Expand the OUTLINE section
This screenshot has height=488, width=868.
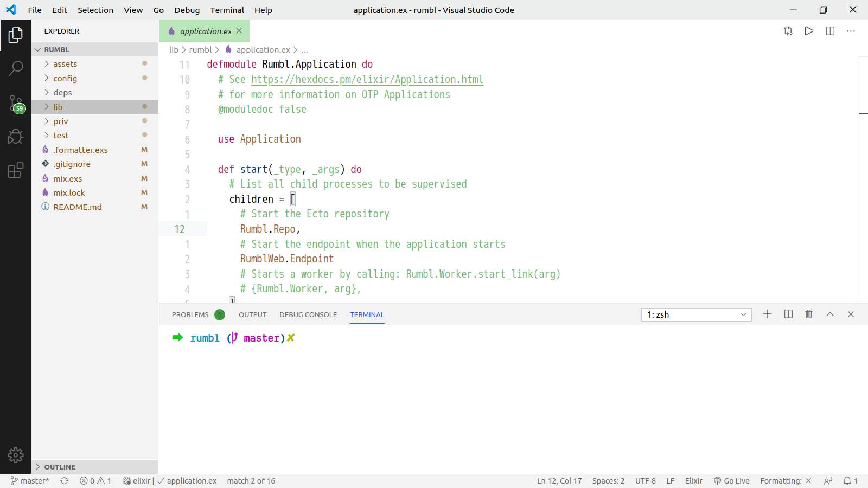coord(94,467)
